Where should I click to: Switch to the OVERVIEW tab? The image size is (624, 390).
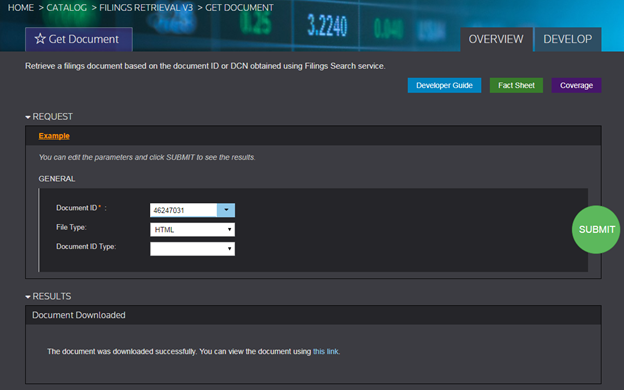tap(496, 39)
